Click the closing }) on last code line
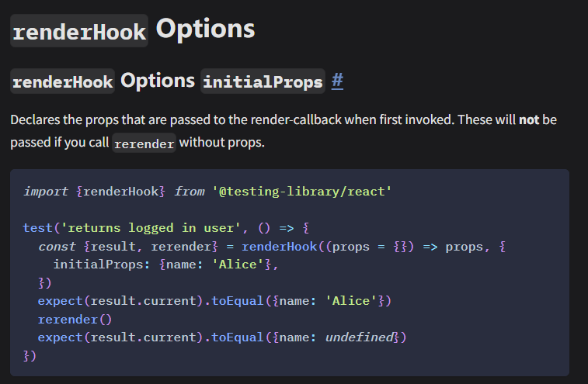The height and width of the screenshot is (384, 588). (x=30, y=357)
